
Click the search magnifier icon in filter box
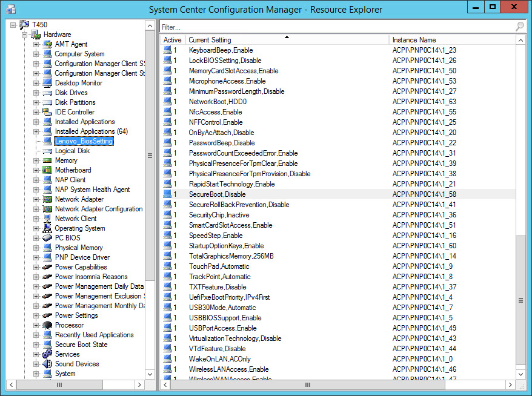coord(519,27)
